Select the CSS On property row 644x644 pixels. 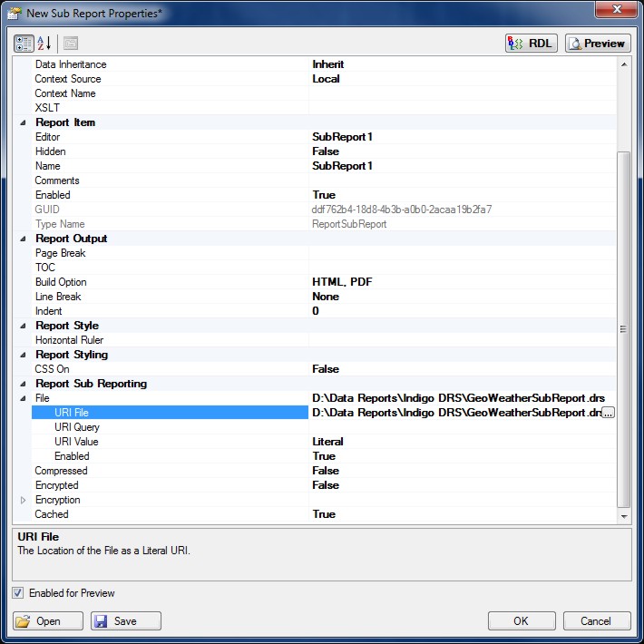(51, 369)
